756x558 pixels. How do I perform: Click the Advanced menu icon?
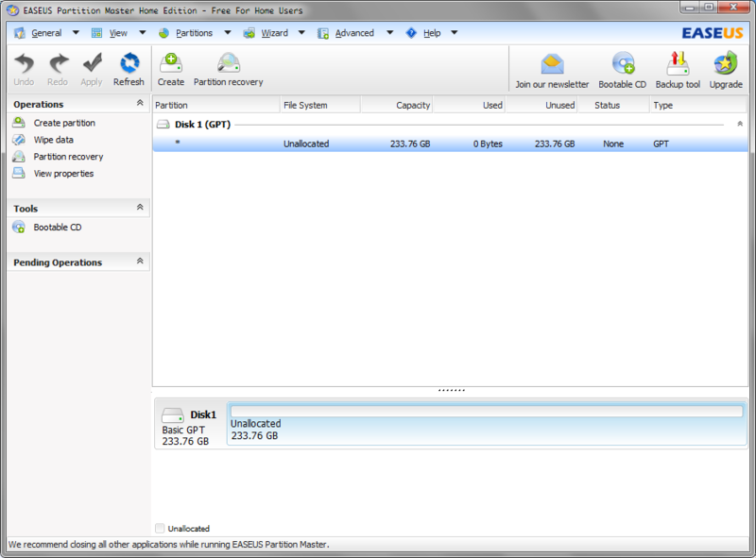[322, 33]
